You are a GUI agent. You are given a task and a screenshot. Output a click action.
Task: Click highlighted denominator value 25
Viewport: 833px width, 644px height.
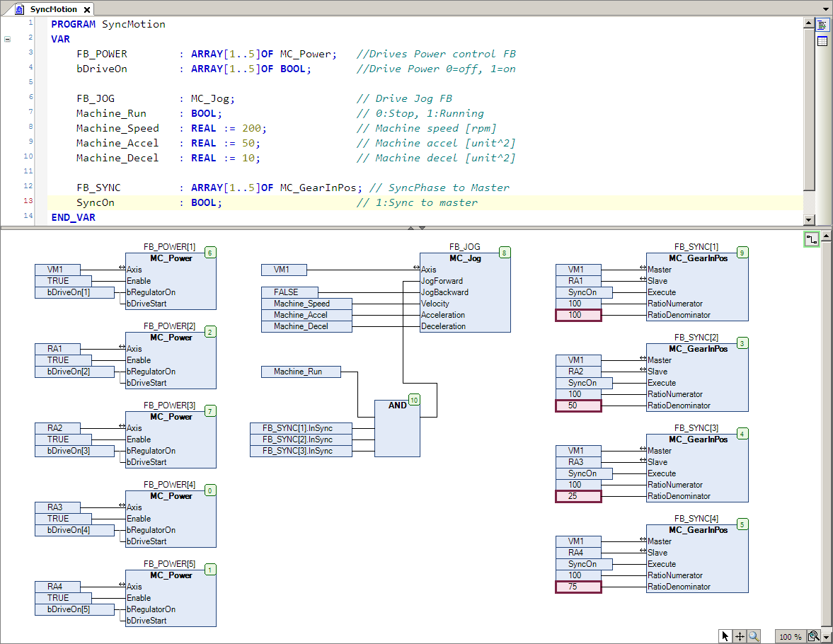point(578,496)
